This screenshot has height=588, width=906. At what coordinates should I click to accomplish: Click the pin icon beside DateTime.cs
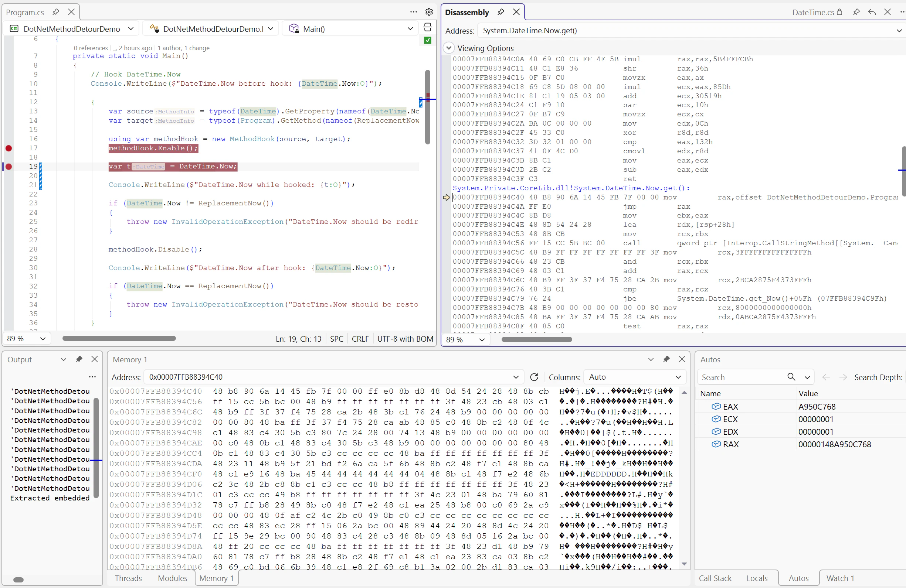click(x=856, y=12)
